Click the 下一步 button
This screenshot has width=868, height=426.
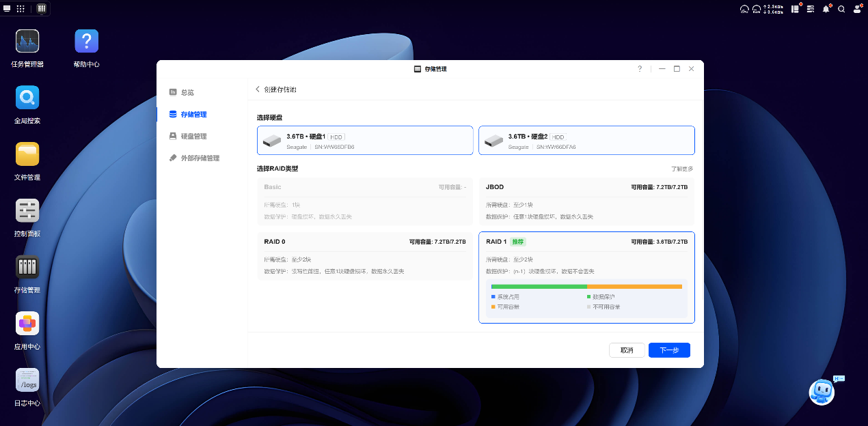click(x=669, y=350)
